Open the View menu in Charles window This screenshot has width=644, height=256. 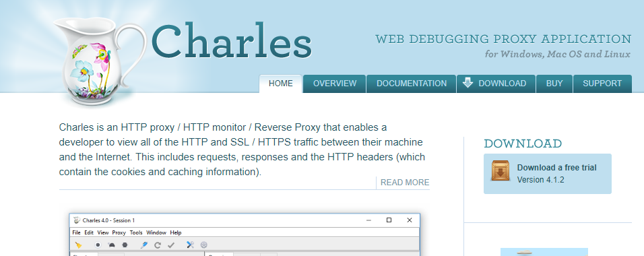(103, 232)
